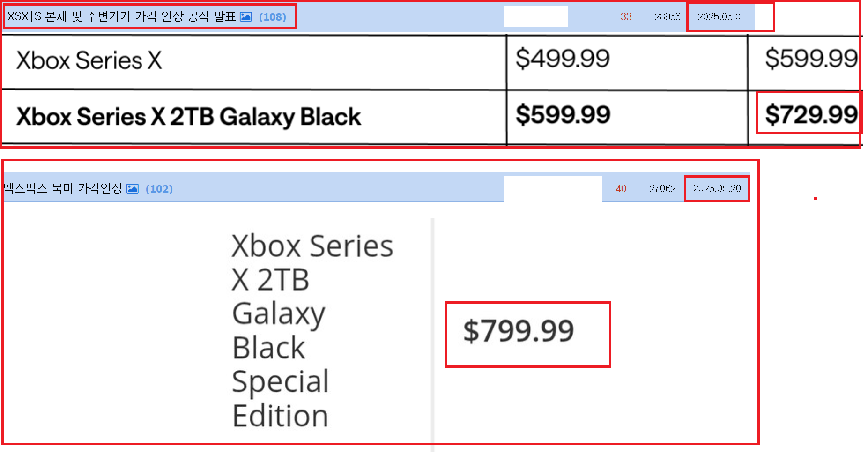Open the (102) comment count link

point(159,188)
